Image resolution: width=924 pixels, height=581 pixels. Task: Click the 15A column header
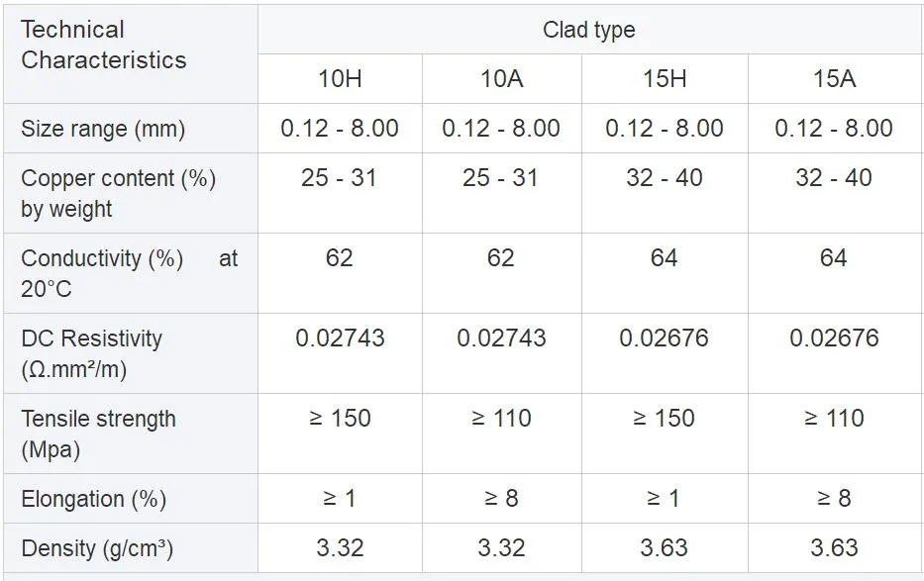(834, 79)
